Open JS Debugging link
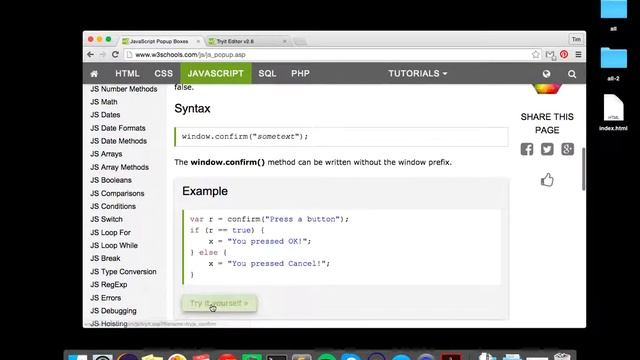The height and width of the screenshot is (360, 640). point(113,311)
